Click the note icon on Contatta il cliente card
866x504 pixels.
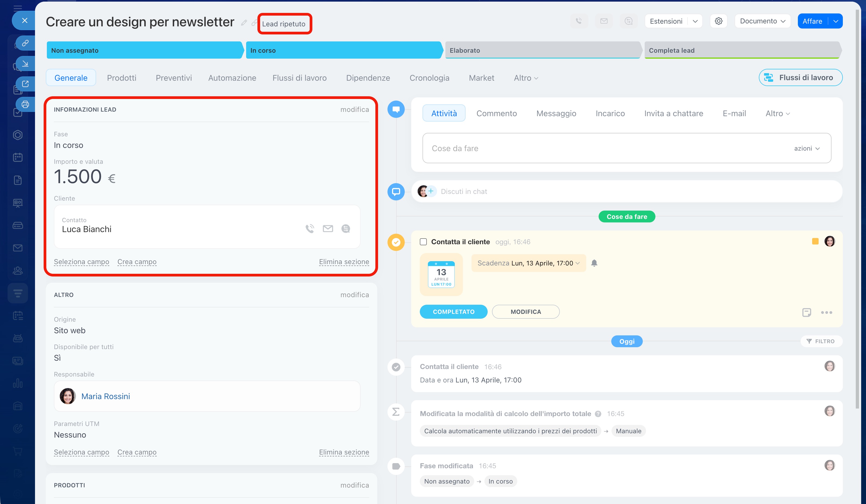[x=806, y=313]
